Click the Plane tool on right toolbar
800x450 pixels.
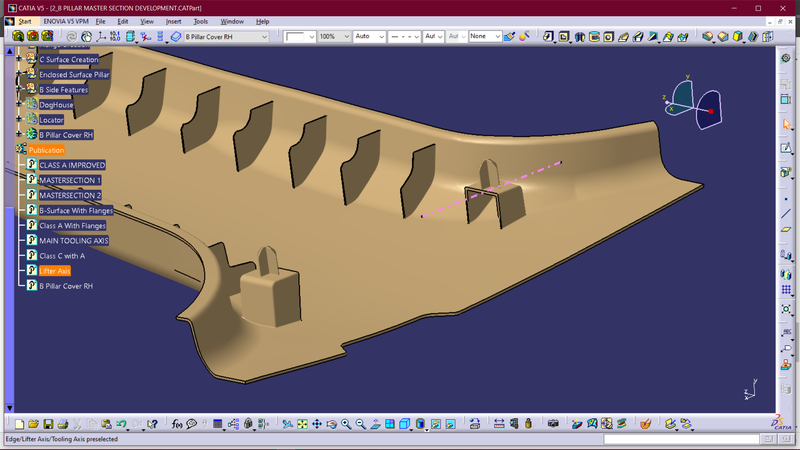tap(786, 229)
